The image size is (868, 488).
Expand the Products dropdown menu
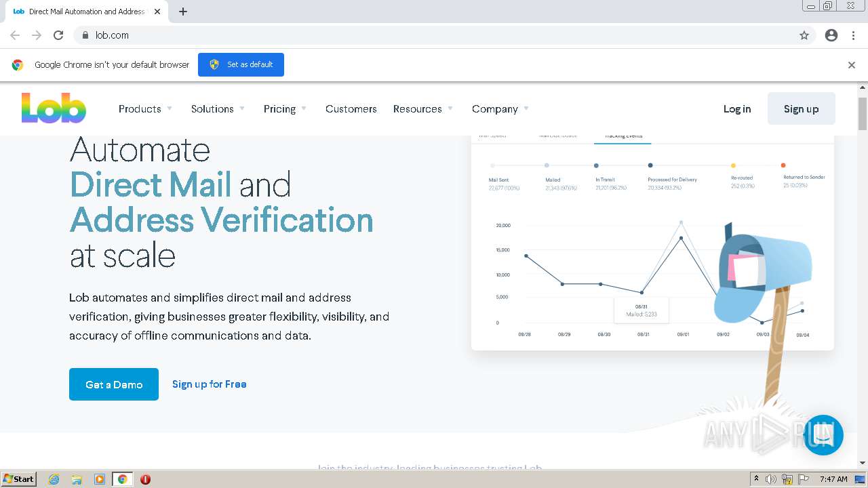tap(146, 108)
